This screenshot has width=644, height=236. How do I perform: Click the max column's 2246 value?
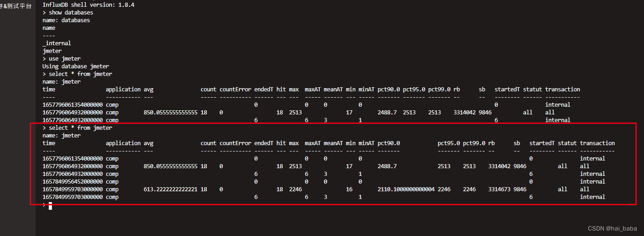(x=295, y=189)
